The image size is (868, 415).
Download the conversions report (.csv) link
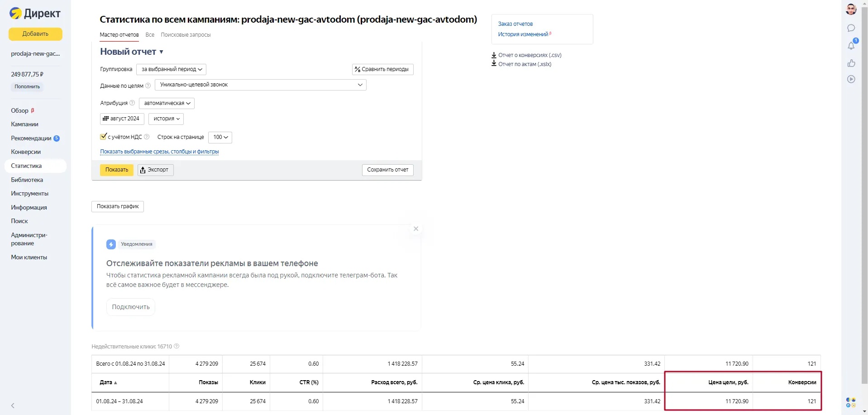coord(529,55)
